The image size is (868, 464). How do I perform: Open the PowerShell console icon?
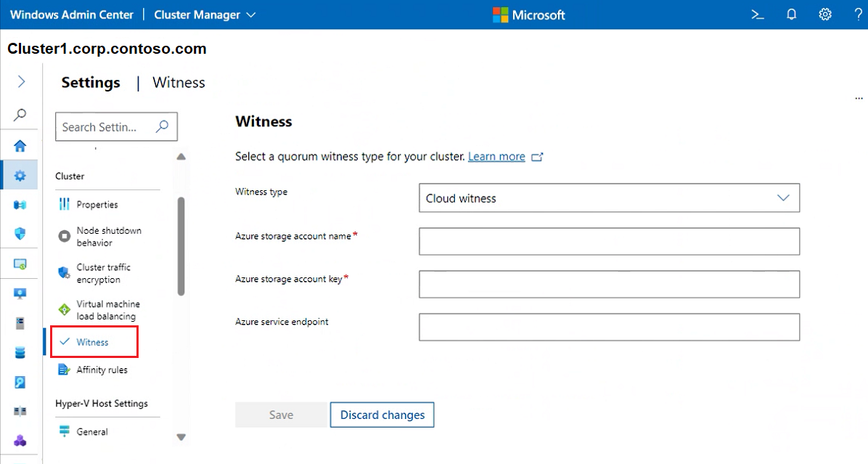(x=757, y=15)
